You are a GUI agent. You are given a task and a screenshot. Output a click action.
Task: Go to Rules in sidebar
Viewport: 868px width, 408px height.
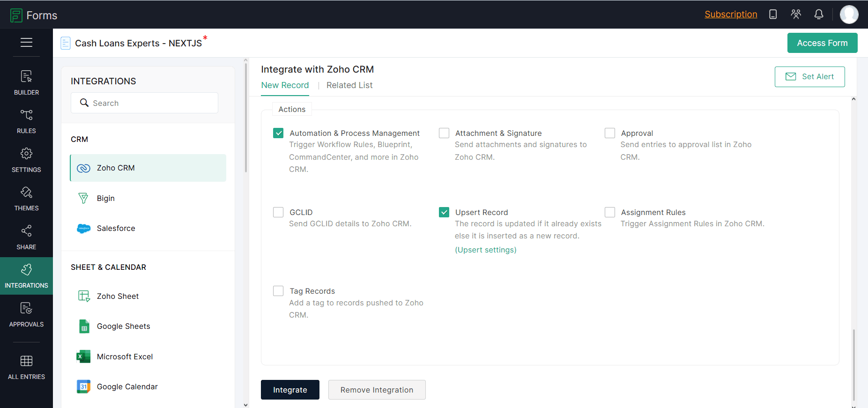click(26, 121)
